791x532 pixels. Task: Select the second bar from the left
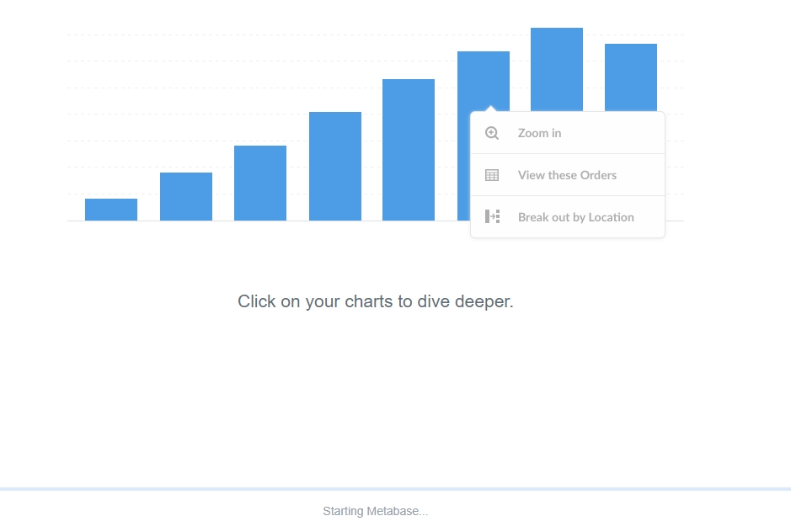(x=186, y=197)
